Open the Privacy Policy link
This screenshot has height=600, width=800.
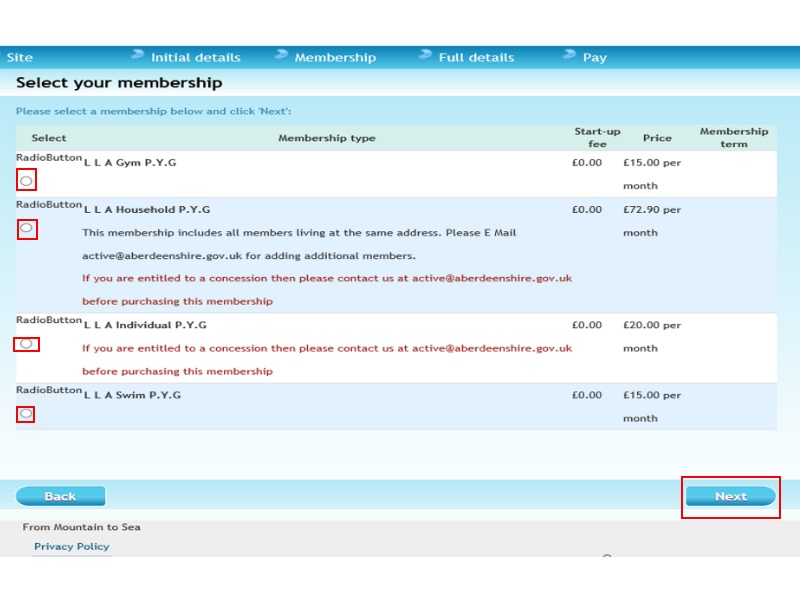coord(71,546)
